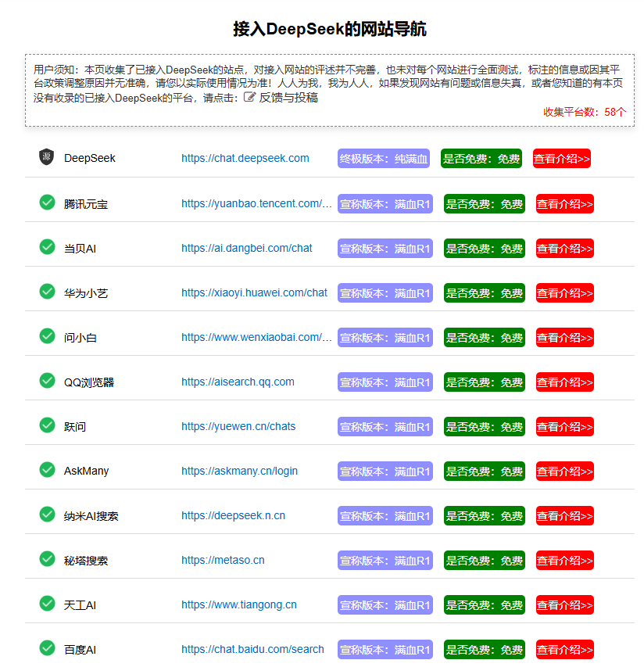This screenshot has width=644, height=667.
Task: Click the green check icon beside QQ浏览器
Action: [x=47, y=381]
